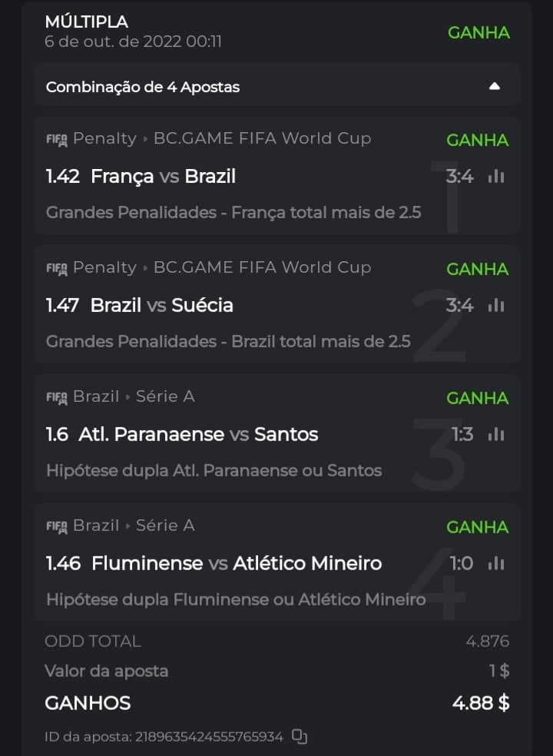Screen dimensions: 553x756
Task: Select Série A league in third bet
Action: coord(165,397)
